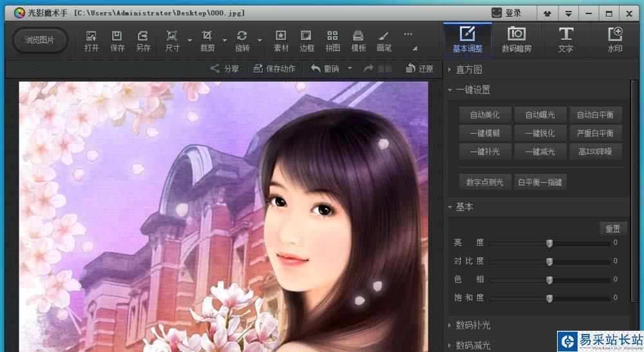Click the 重做 redo button
The width and height of the screenshot is (644, 352).
(378, 68)
